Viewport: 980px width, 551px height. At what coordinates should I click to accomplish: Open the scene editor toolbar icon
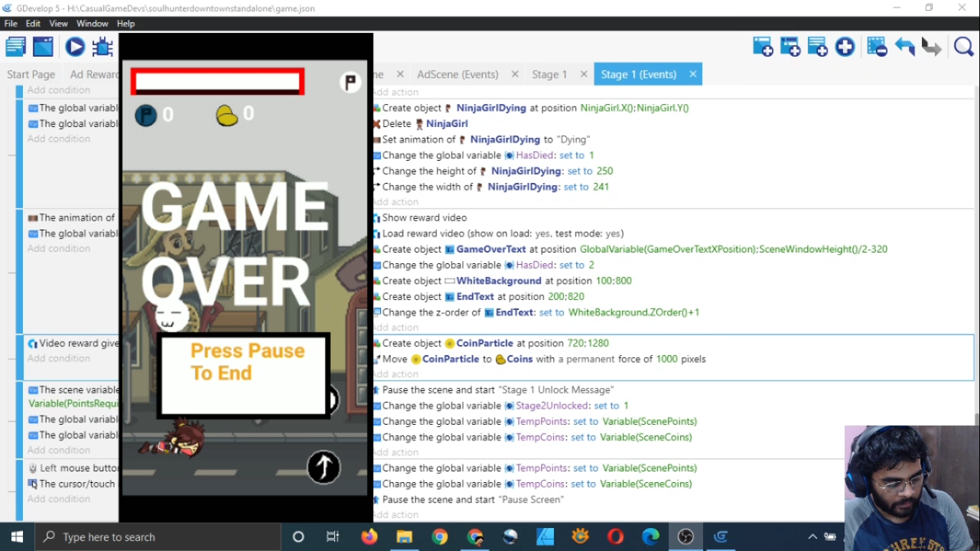click(43, 47)
